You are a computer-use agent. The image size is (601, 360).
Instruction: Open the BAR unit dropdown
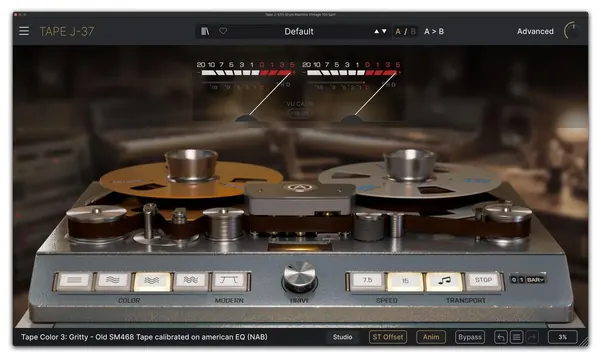(x=535, y=280)
